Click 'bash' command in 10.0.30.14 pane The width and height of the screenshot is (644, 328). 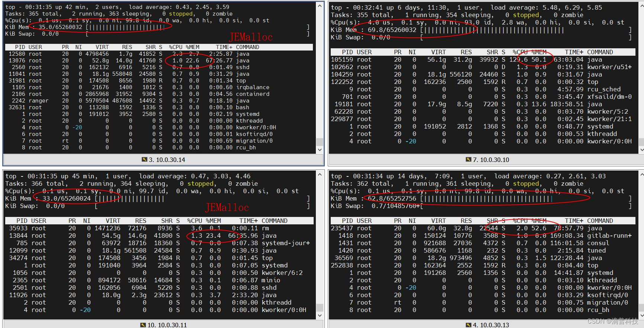(x=243, y=107)
